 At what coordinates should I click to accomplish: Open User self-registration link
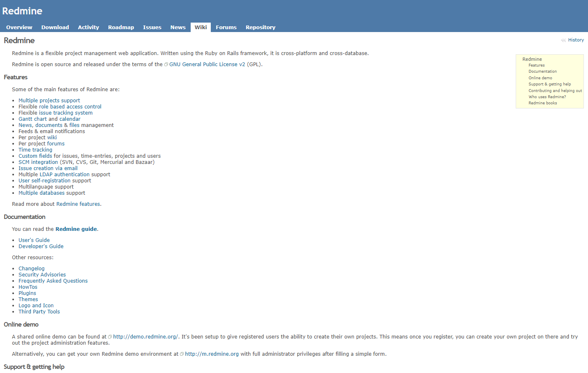point(44,181)
